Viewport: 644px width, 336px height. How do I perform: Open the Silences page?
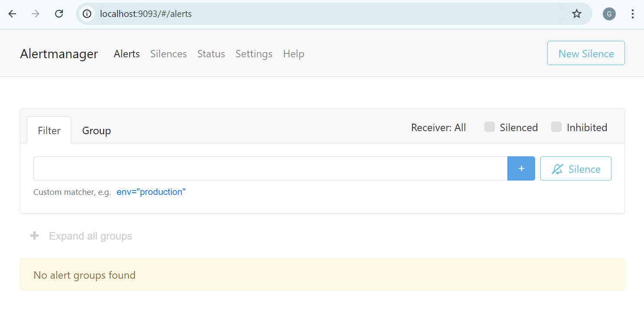pos(168,54)
